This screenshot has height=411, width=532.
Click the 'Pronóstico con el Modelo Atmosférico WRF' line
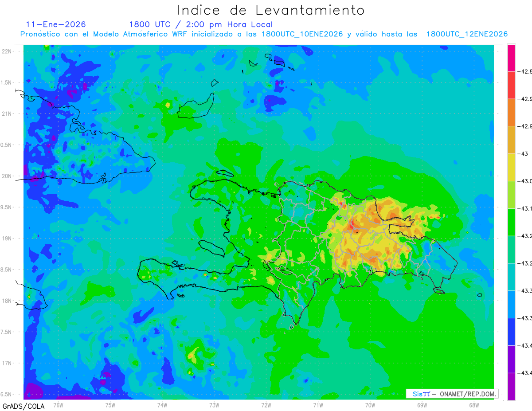point(264,34)
